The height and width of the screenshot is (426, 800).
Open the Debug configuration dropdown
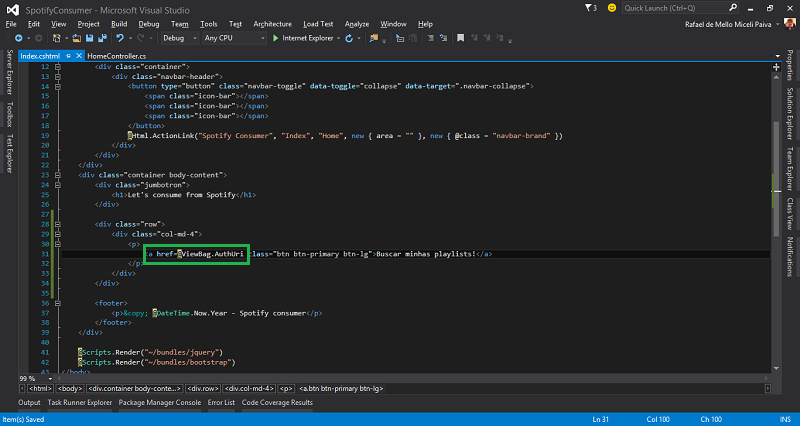[180, 37]
